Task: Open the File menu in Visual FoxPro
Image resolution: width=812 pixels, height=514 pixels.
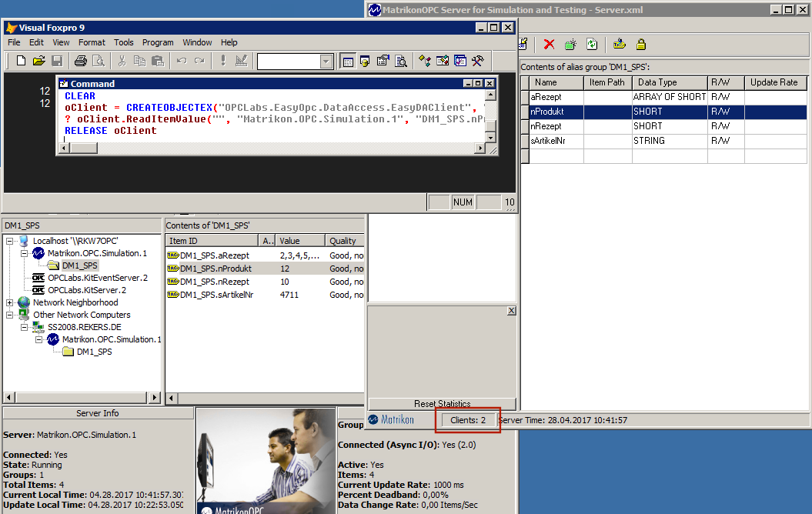Action: tap(15, 42)
